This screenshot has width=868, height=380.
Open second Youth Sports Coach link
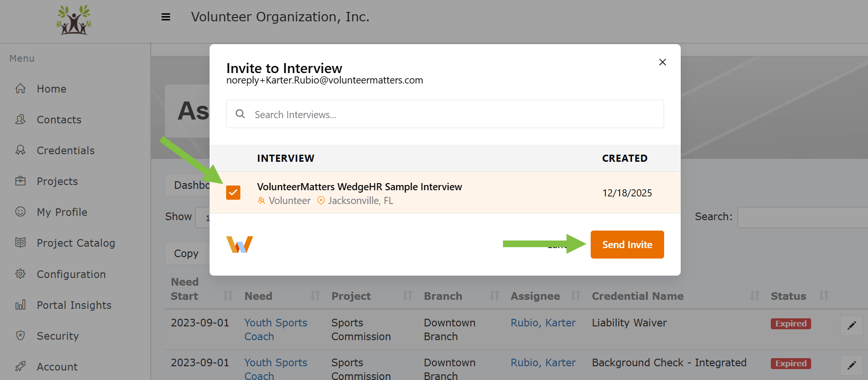pos(276,369)
